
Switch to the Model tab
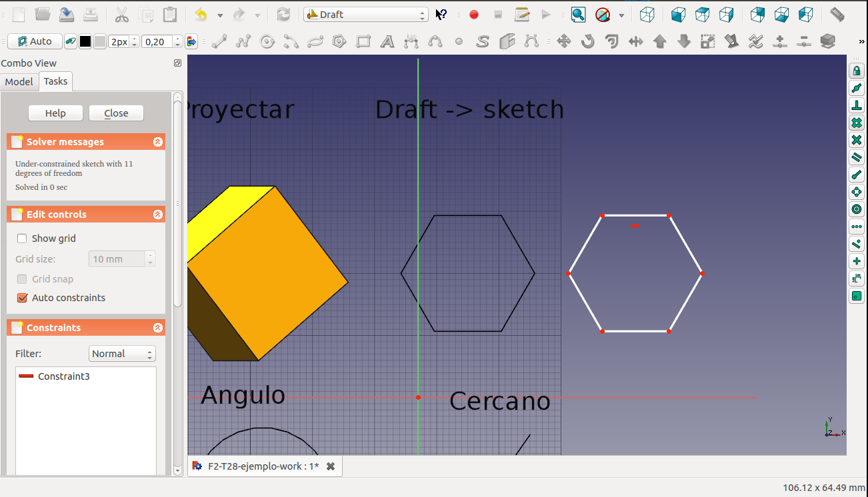pyautogui.click(x=19, y=81)
